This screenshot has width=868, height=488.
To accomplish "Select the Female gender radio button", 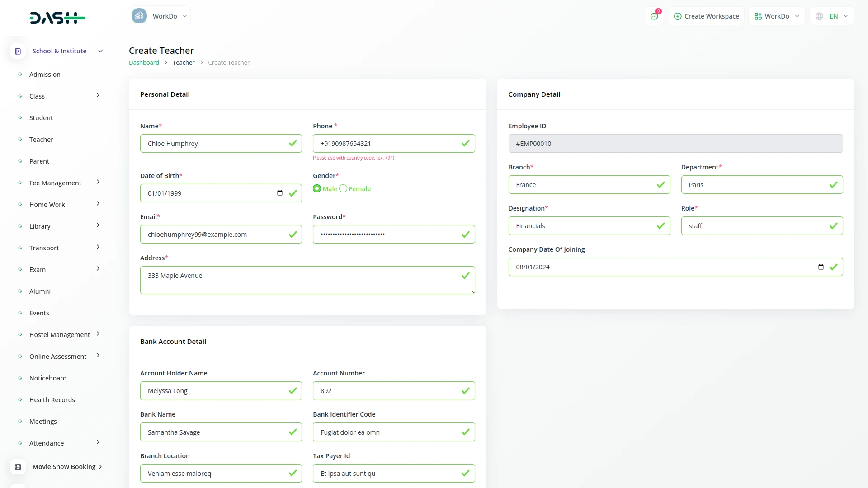I will (343, 189).
